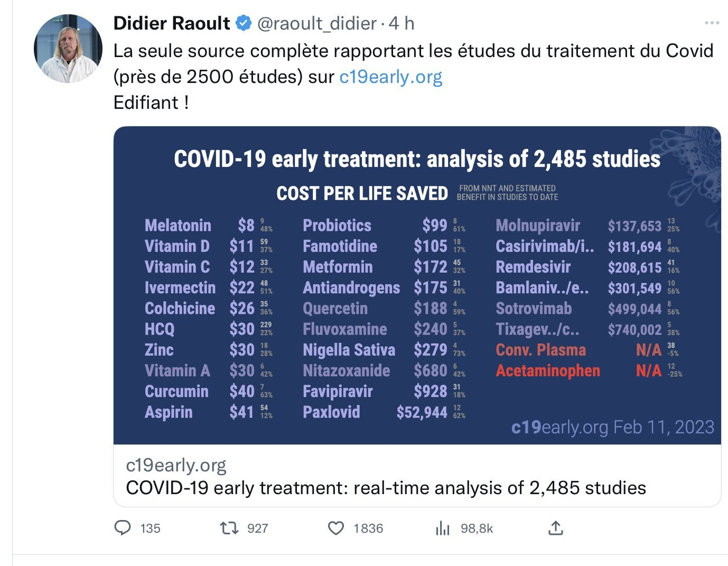Open the view analytics bar chart icon
Image resolution: width=728 pixels, height=566 pixels.
pos(443,528)
